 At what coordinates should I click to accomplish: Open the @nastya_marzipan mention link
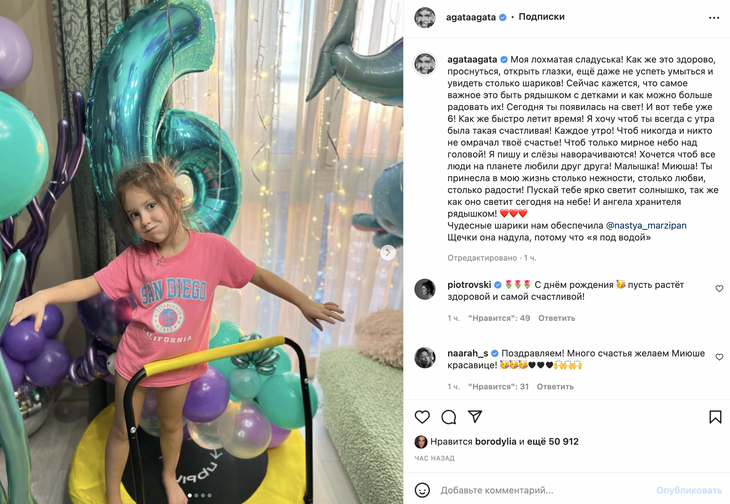pos(646,226)
